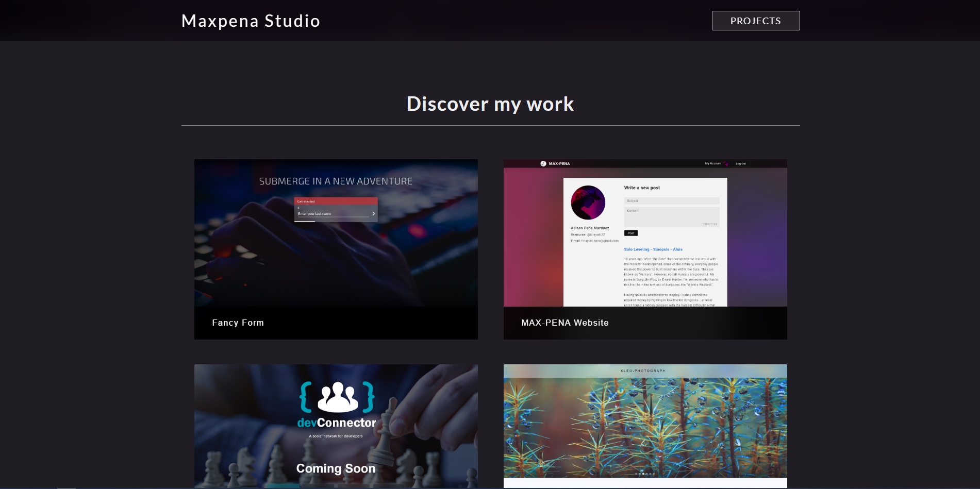This screenshot has height=489, width=980.
Task: Click the back chevron under Get started
Action: [x=298, y=207]
